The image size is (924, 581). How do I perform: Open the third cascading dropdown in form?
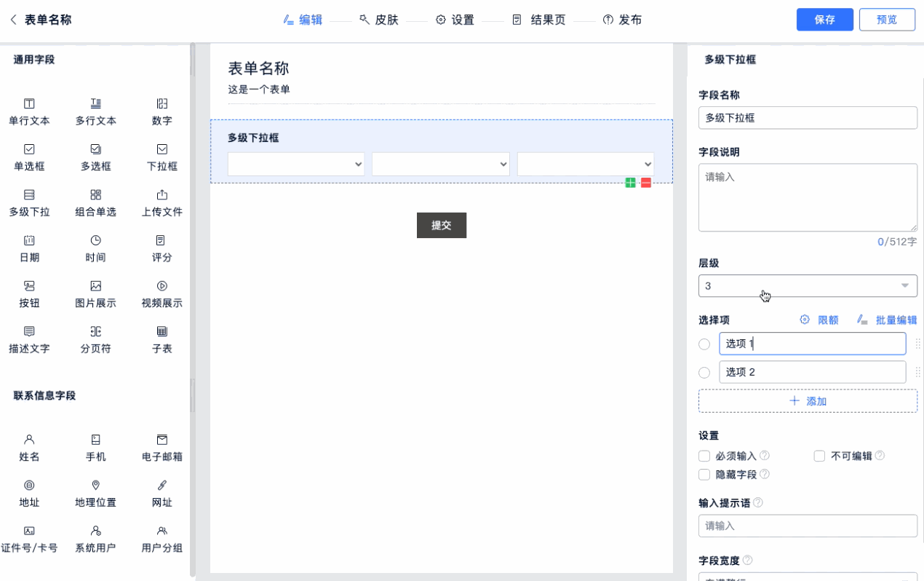coord(586,165)
